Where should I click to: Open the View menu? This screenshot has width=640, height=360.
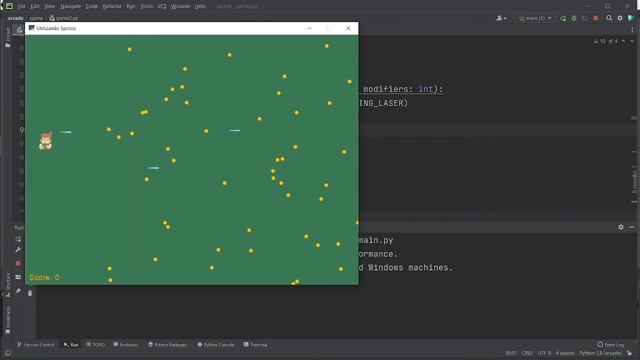tap(49, 7)
